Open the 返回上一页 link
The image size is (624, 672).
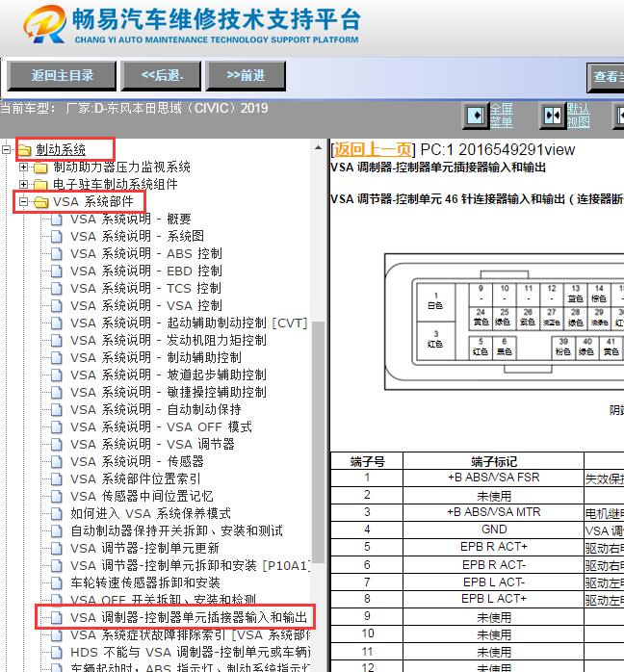(372, 149)
